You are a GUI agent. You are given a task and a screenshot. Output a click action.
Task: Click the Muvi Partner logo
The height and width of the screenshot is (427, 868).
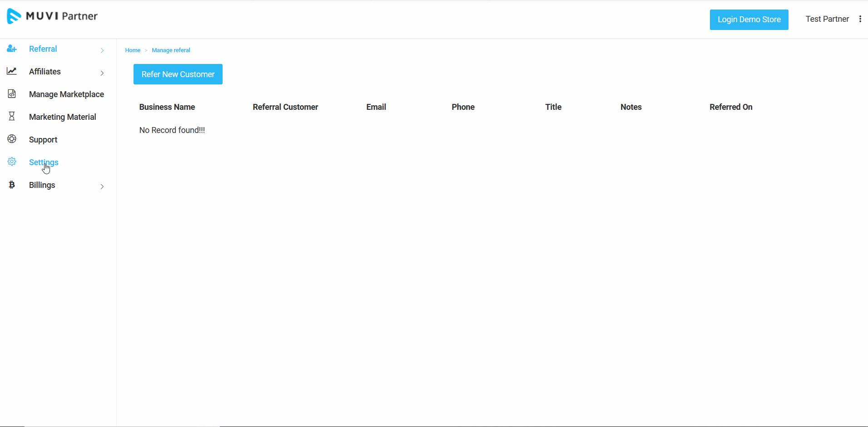coord(52,16)
